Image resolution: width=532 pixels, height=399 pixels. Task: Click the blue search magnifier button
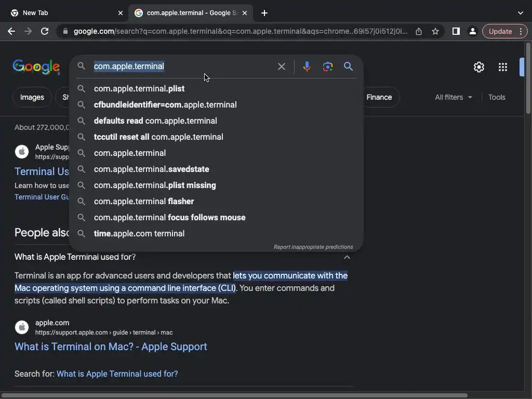pos(348,66)
